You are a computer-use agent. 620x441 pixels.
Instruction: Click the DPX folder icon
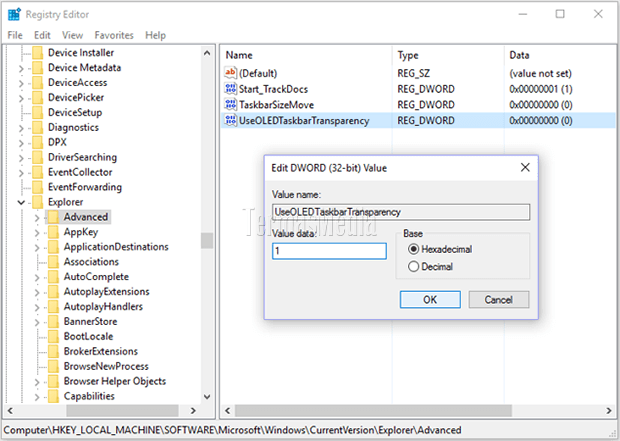[x=38, y=142]
